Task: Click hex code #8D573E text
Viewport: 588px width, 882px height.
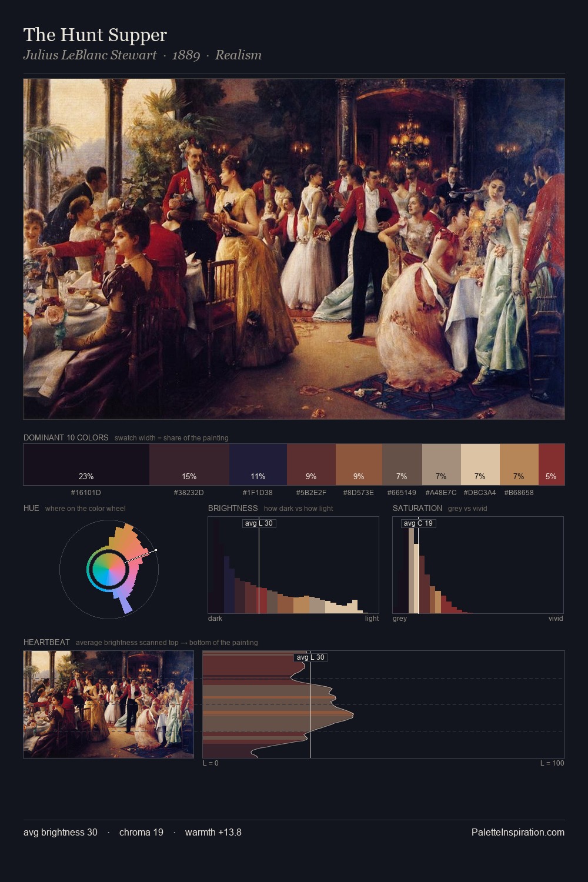Action: (359, 493)
